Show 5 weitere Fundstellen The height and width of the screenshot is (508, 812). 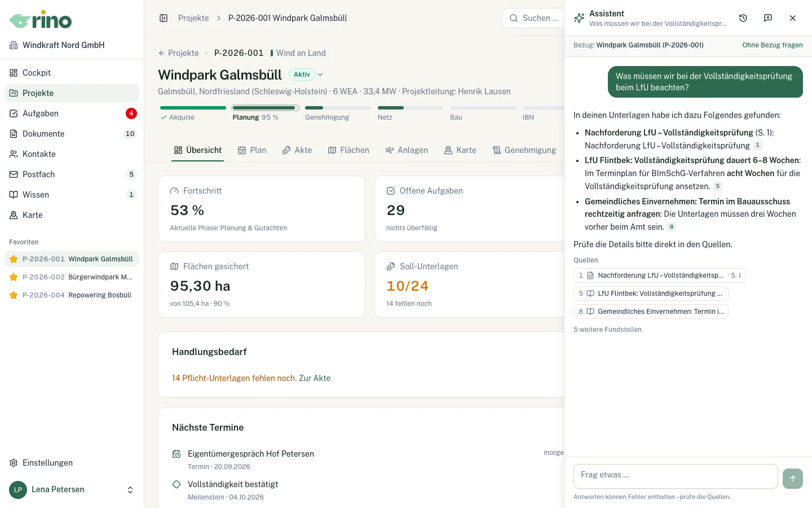607,330
